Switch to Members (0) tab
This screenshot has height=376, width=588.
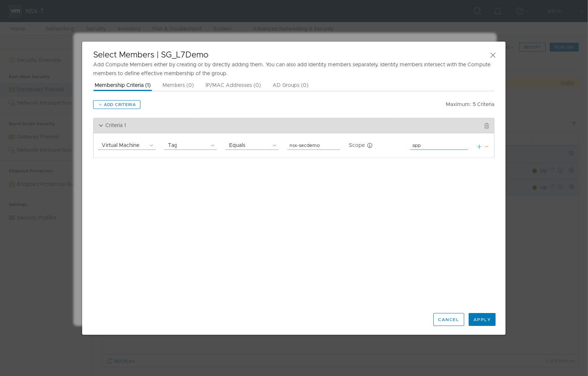pos(178,85)
